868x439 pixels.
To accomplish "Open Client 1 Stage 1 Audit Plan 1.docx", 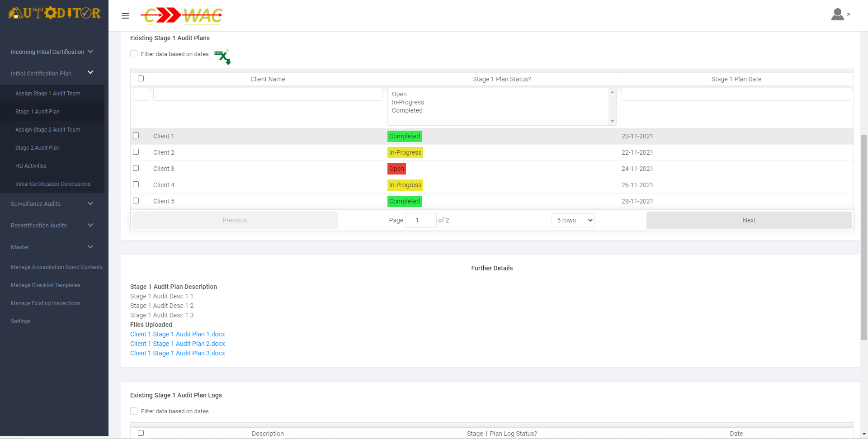I will pyautogui.click(x=178, y=334).
